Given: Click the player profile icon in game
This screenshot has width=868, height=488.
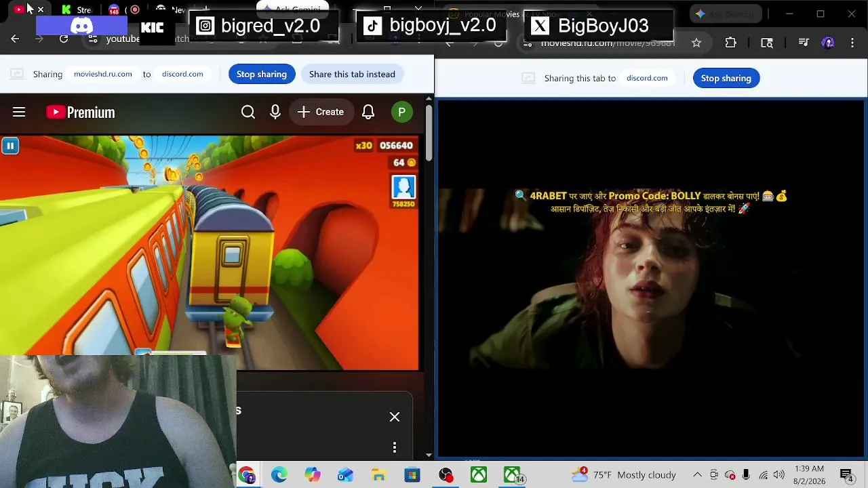Looking at the screenshot, I should pos(403,187).
